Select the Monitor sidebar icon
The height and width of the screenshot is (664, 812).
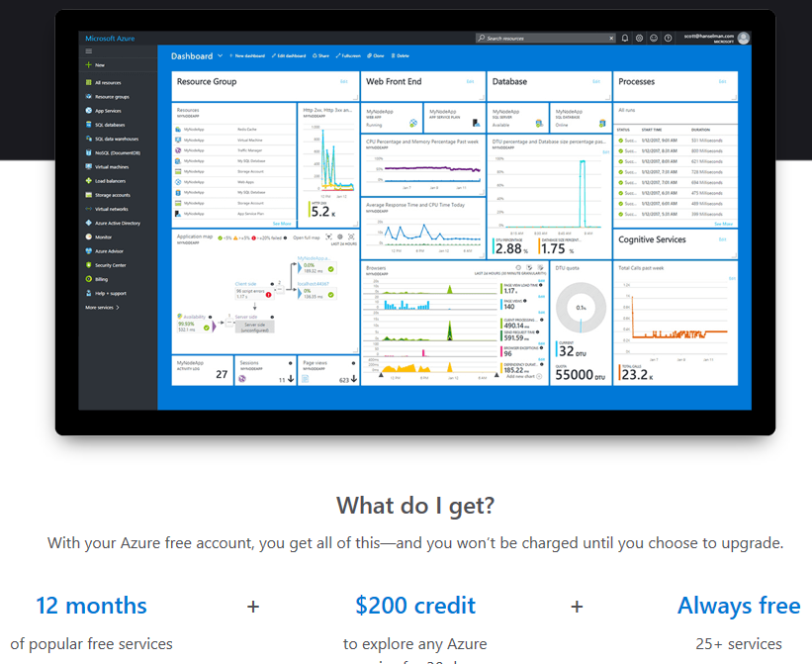pos(89,237)
